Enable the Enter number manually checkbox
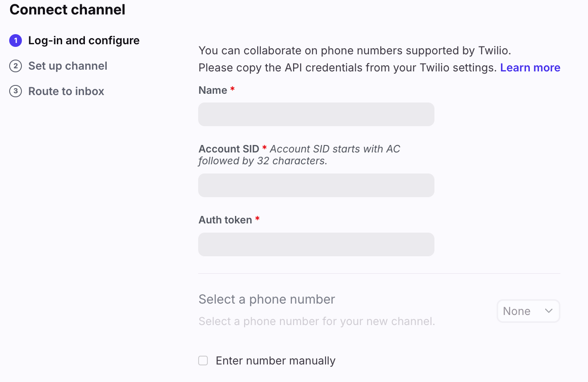This screenshot has height=382, width=588. [203, 361]
